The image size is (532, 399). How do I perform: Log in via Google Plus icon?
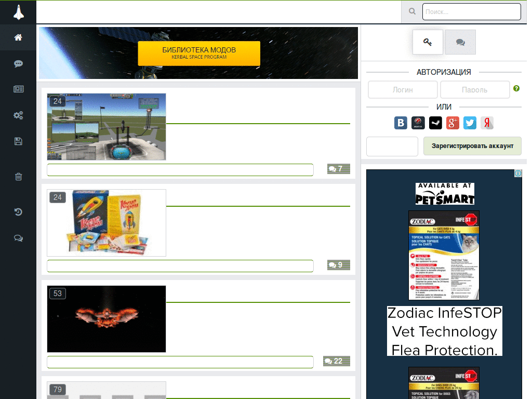453,123
